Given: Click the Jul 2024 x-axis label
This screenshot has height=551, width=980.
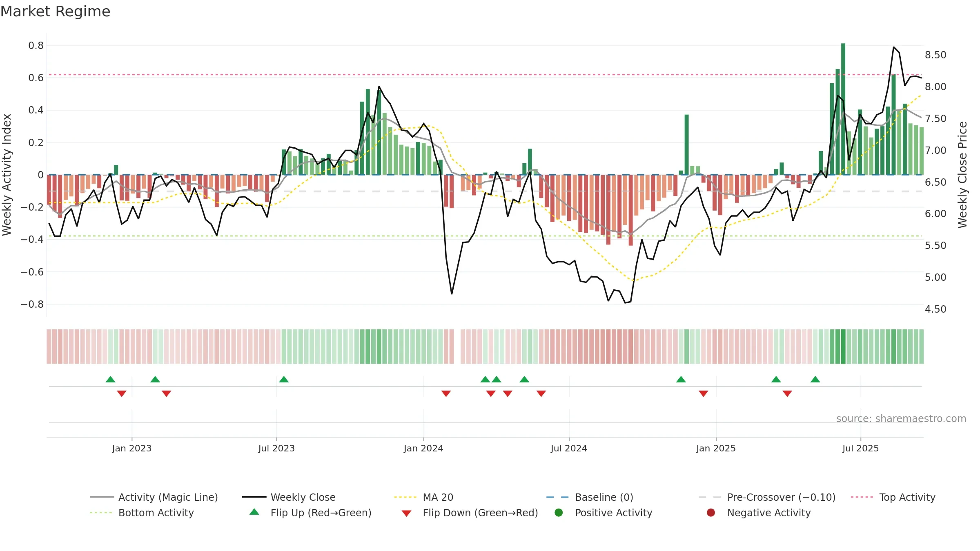Looking at the screenshot, I should pyautogui.click(x=569, y=448).
